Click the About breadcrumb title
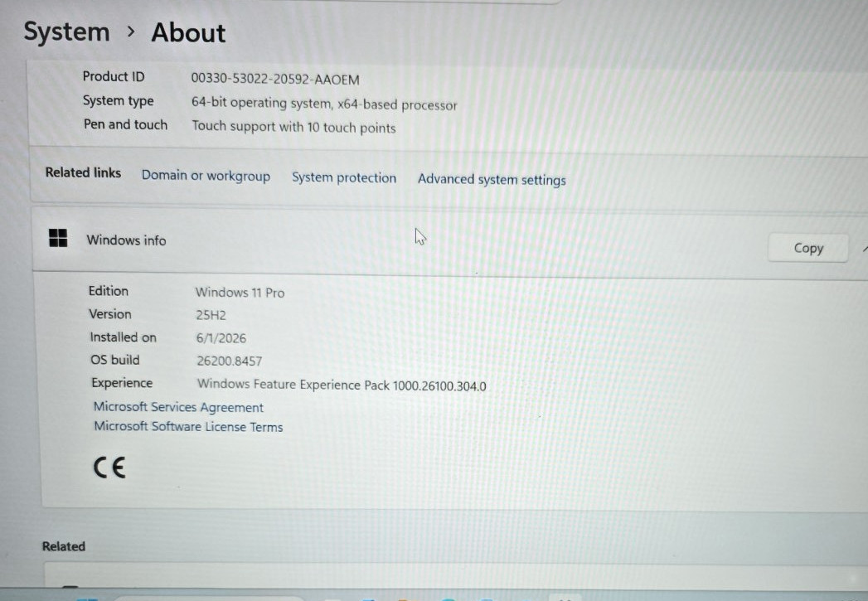The image size is (868, 601). point(188,32)
